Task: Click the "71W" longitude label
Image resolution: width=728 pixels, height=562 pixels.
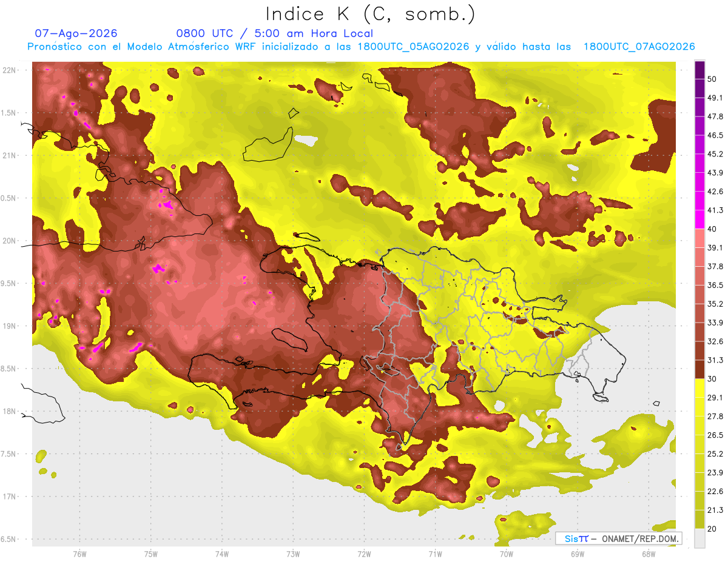Action: 435,554
